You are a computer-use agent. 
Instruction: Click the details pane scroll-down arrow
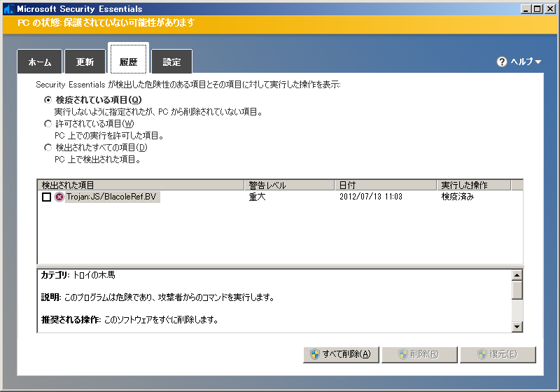pyautogui.click(x=517, y=326)
